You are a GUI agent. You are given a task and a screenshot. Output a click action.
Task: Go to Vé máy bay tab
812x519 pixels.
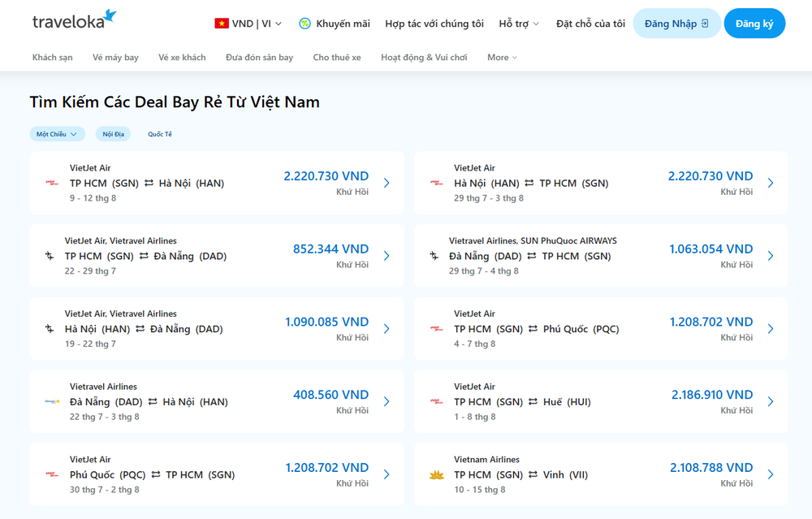point(115,57)
